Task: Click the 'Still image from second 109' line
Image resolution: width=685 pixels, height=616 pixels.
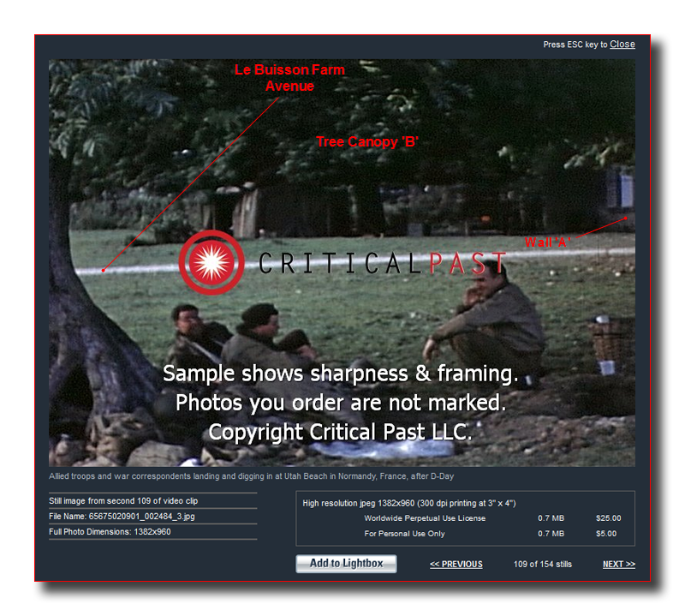Action: click(123, 501)
